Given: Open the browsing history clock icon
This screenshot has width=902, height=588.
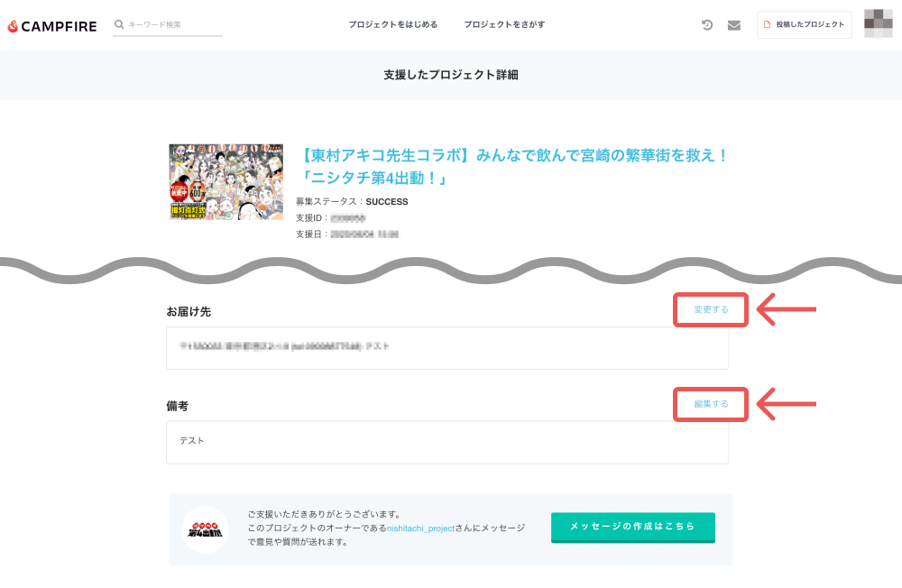Looking at the screenshot, I should (x=707, y=25).
